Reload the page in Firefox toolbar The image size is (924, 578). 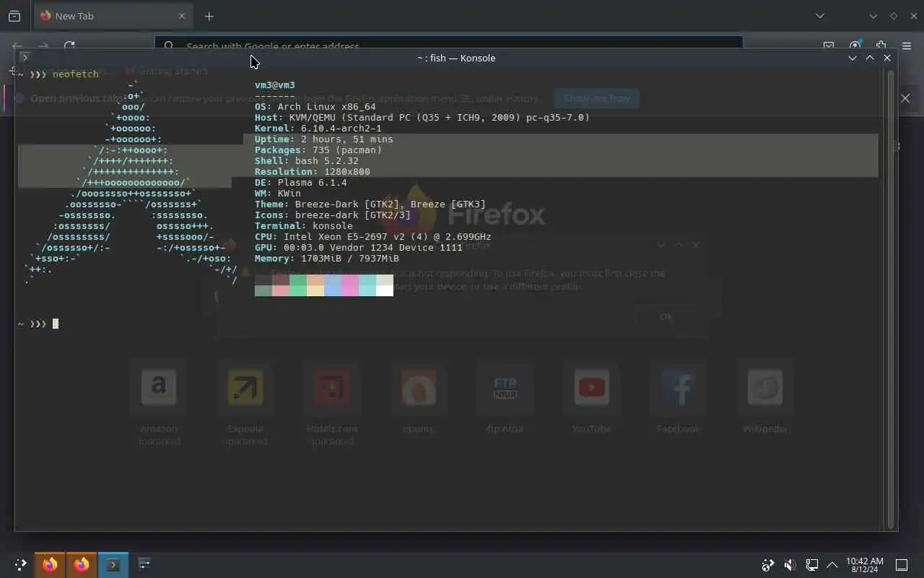click(x=69, y=46)
